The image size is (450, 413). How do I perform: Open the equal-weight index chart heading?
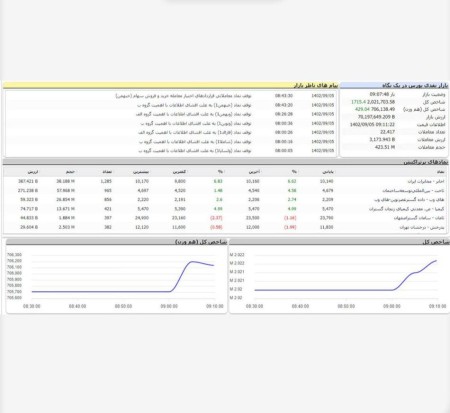point(201,242)
